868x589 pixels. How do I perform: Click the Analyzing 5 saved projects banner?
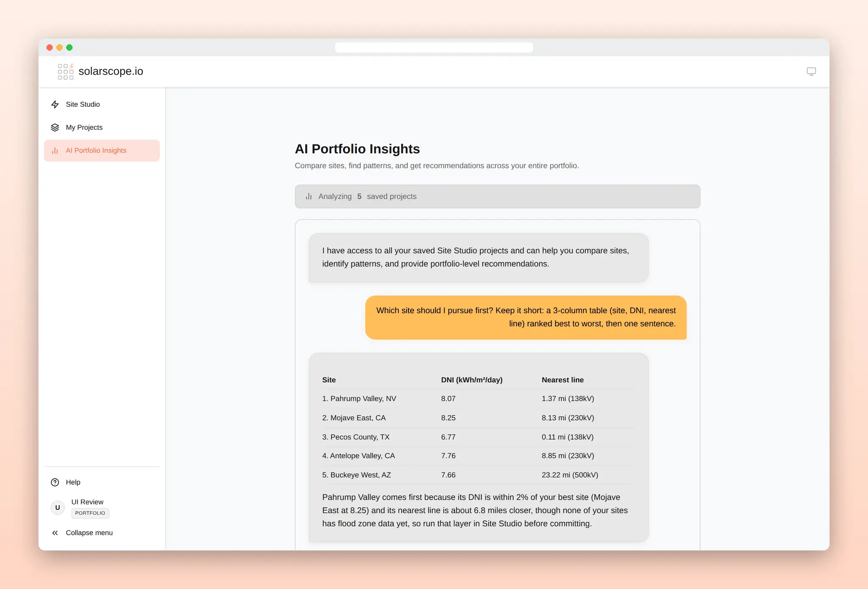(x=498, y=197)
